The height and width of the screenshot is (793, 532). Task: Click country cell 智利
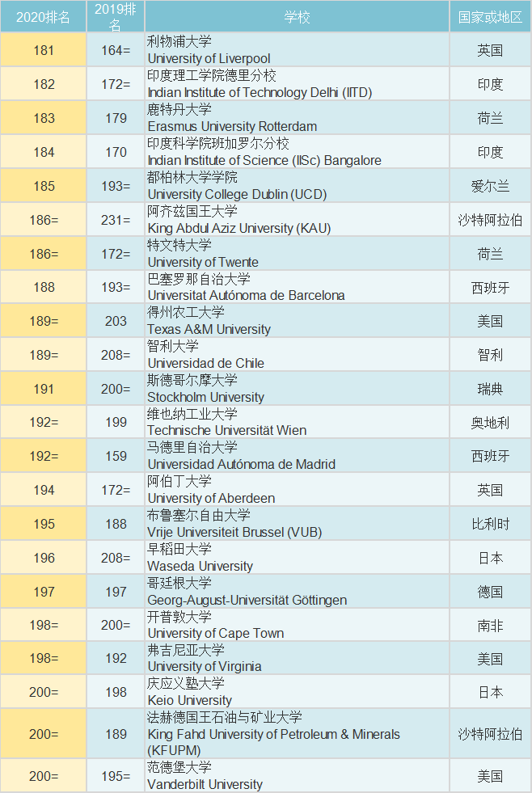tap(490, 355)
